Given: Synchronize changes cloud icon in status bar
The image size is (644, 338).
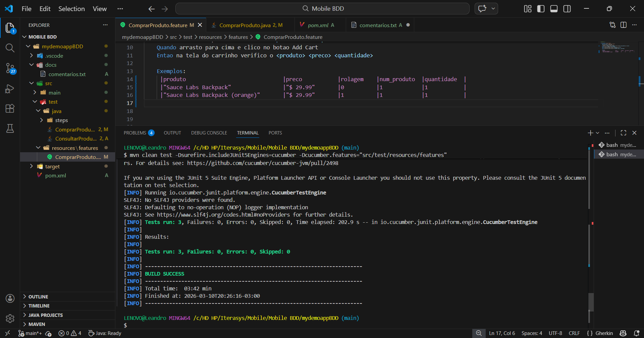Looking at the screenshot, I should (x=48, y=333).
